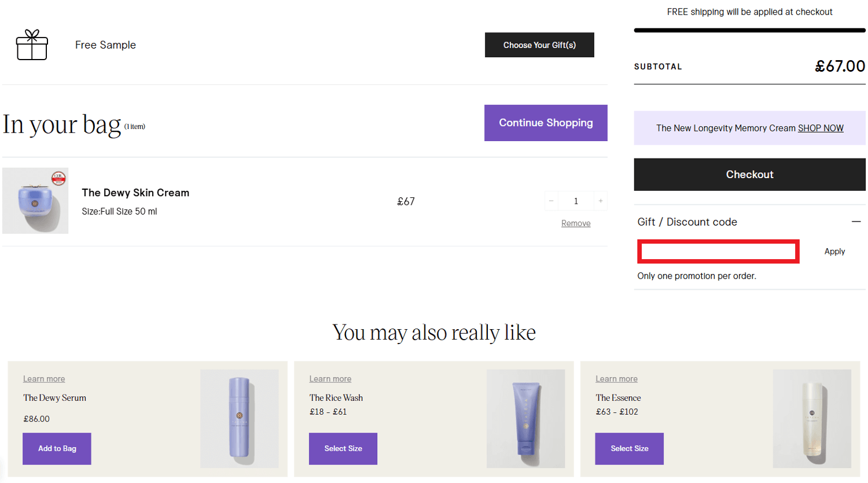
Task: Select Size for The Rice Wash
Action: point(343,448)
